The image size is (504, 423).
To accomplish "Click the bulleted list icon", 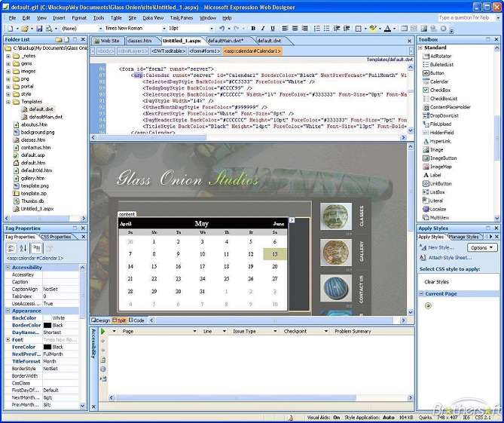I will coord(326,29).
